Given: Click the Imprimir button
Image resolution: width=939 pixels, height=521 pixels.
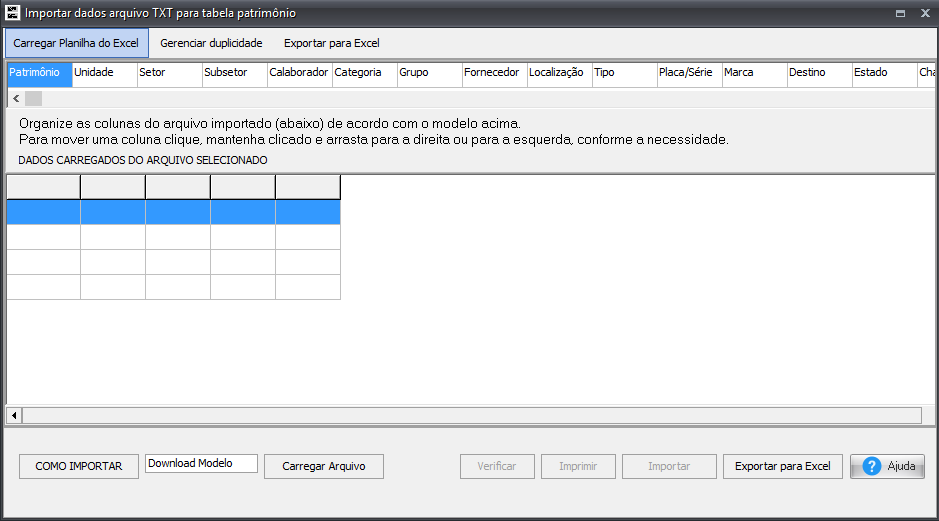Looking at the screenshot, I should click(578, 467).
